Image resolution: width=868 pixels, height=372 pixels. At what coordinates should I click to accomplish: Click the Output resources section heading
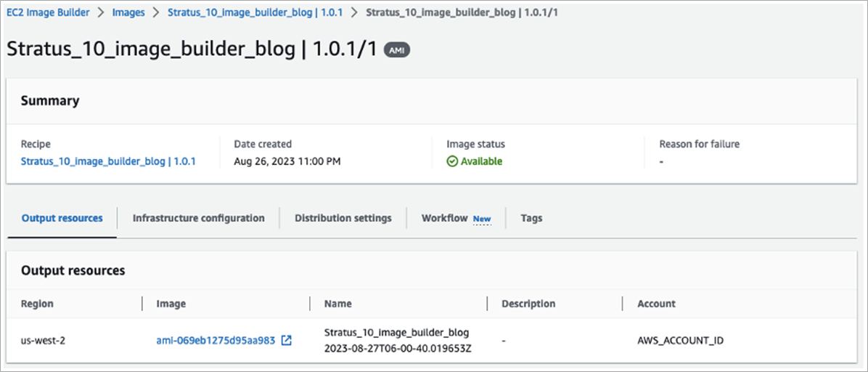point(73,270)
